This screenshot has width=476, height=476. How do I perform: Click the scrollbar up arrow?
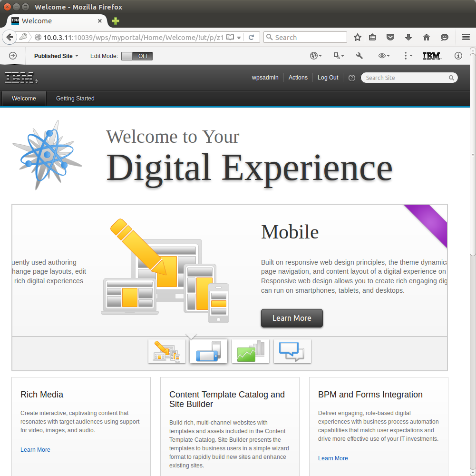pos(473,50)
